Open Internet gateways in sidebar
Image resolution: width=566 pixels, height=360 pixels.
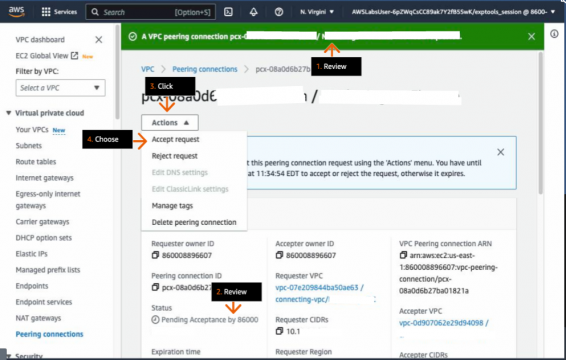(44, 178)
